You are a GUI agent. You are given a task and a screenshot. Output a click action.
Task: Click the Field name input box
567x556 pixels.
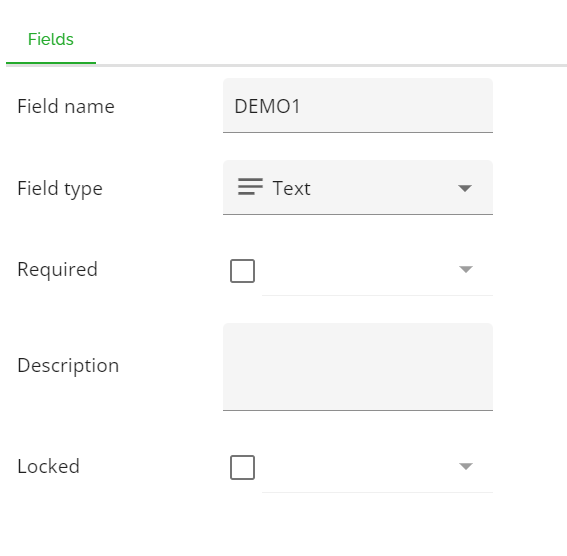coord(358,106)
